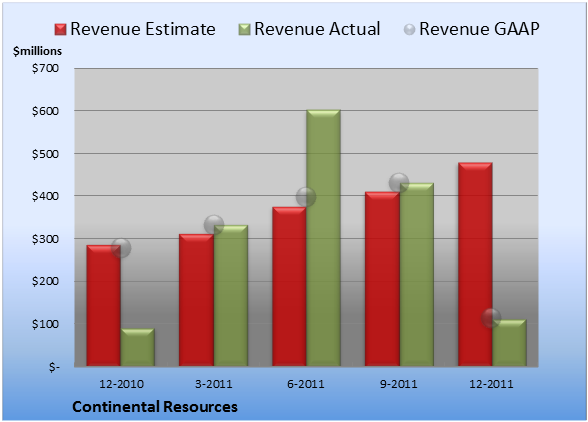Click the '$700' axis value
Screen dimensions: 588x422
click(45, 68)
